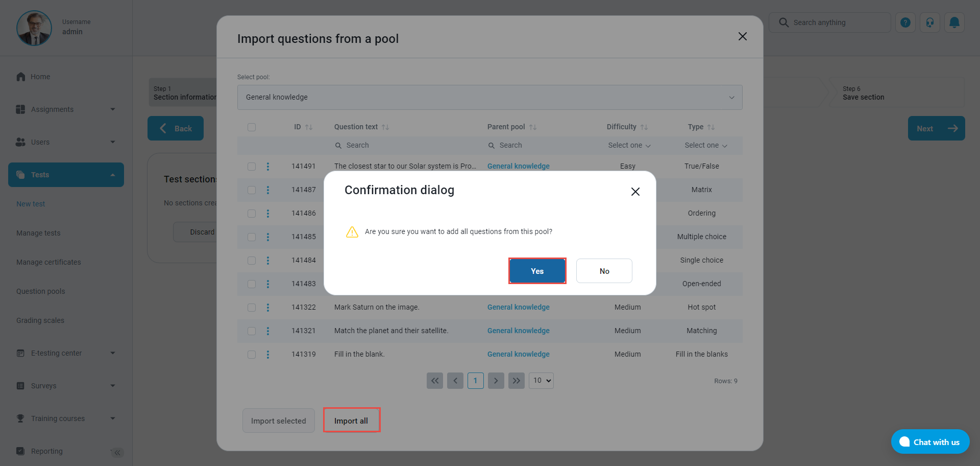Open Question pools in the sidebar
Screen dimensions: 980x466
coord(41,291)
